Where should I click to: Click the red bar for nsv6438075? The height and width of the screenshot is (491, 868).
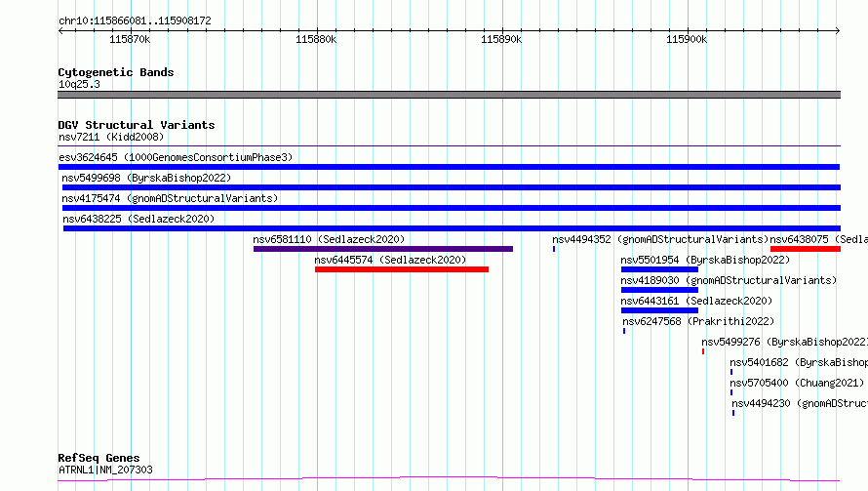click(x=806, y=249)
